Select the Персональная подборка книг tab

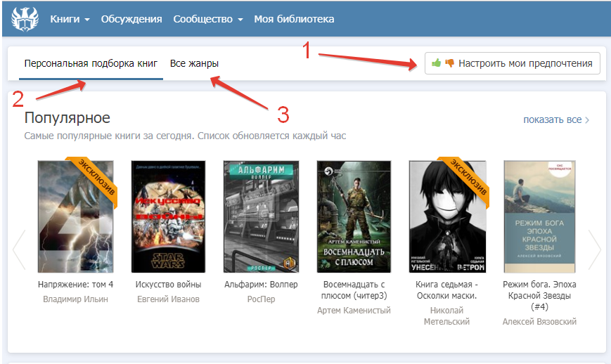coord(91,63)
